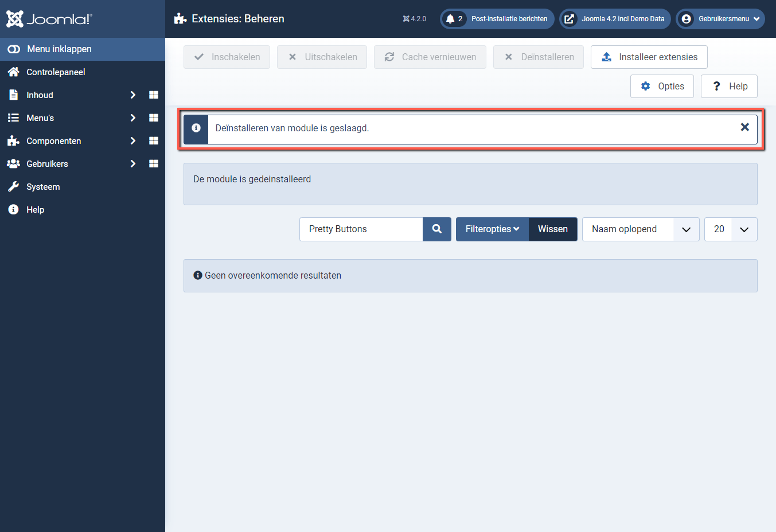Click the info icon next to Help
The width and height of the screenshot is (776, 532).
[x=13, y=209]
